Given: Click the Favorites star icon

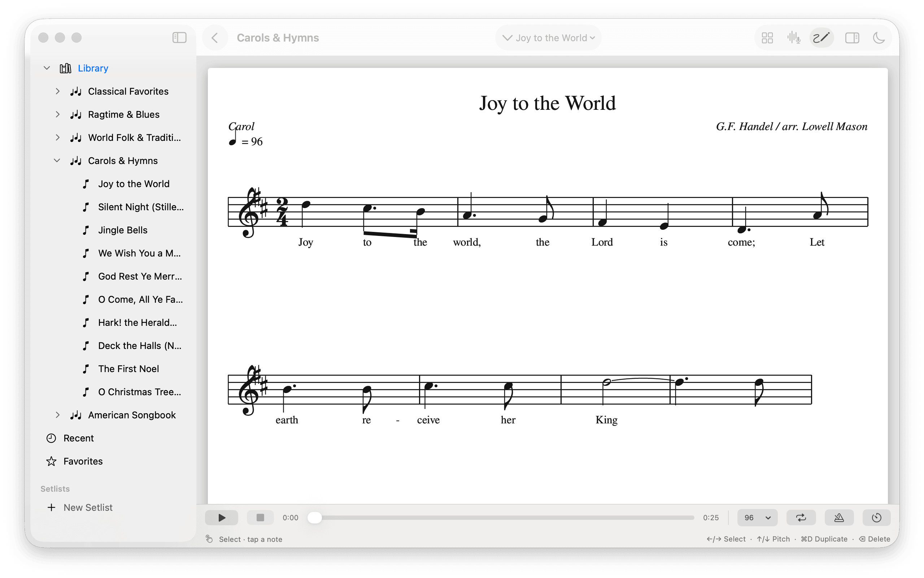Looking at the screenshot, I should click(x=51, y=461).
